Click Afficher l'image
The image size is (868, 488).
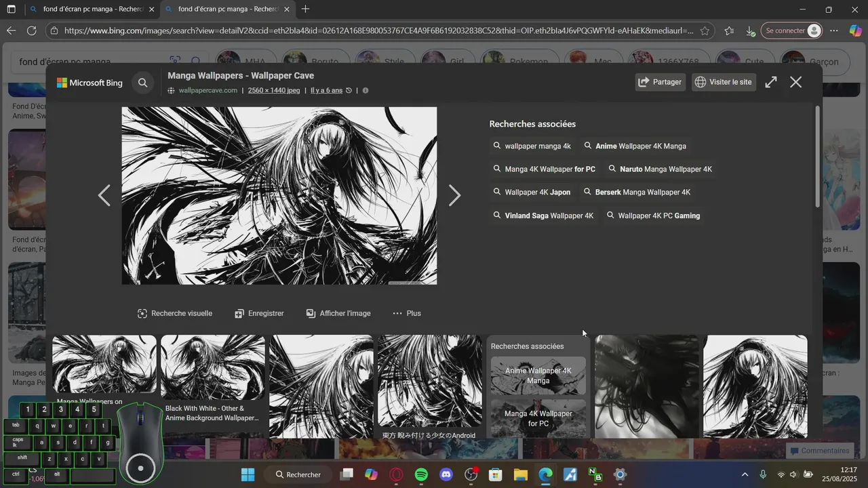[338, 313]
